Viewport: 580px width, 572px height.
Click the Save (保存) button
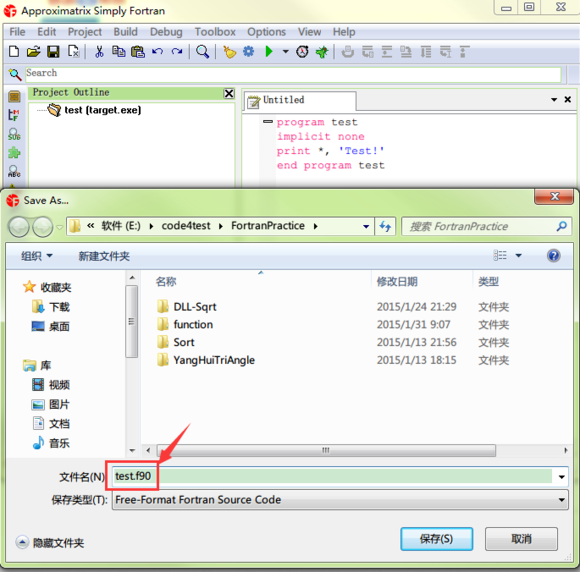(436, 539)
